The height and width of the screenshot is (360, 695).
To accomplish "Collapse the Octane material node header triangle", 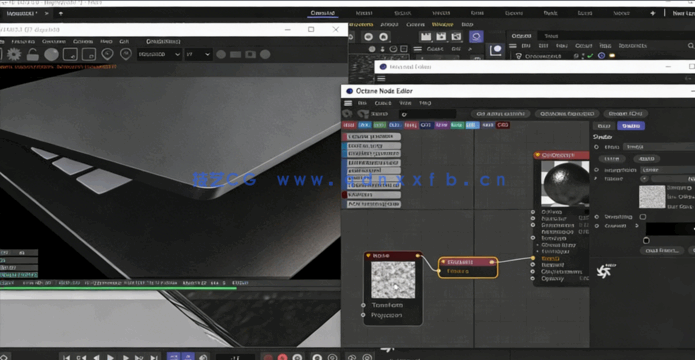I will click(x=538, y=155).
